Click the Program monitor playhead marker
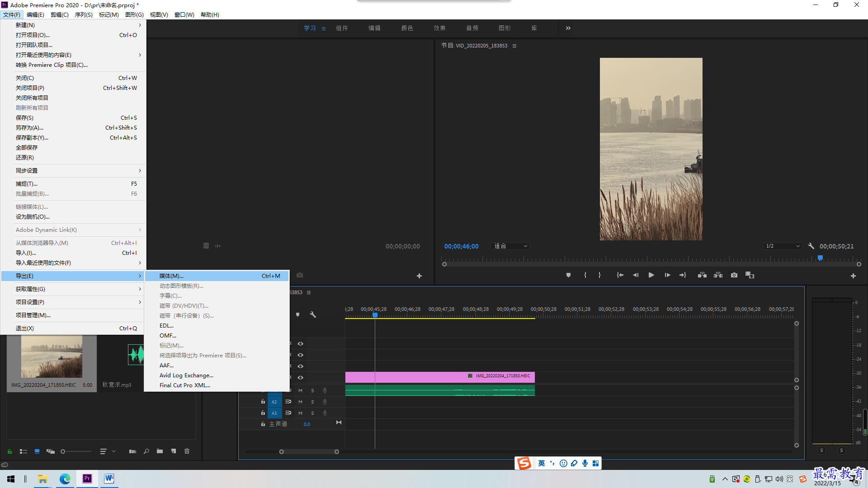 tap(820, 258)
